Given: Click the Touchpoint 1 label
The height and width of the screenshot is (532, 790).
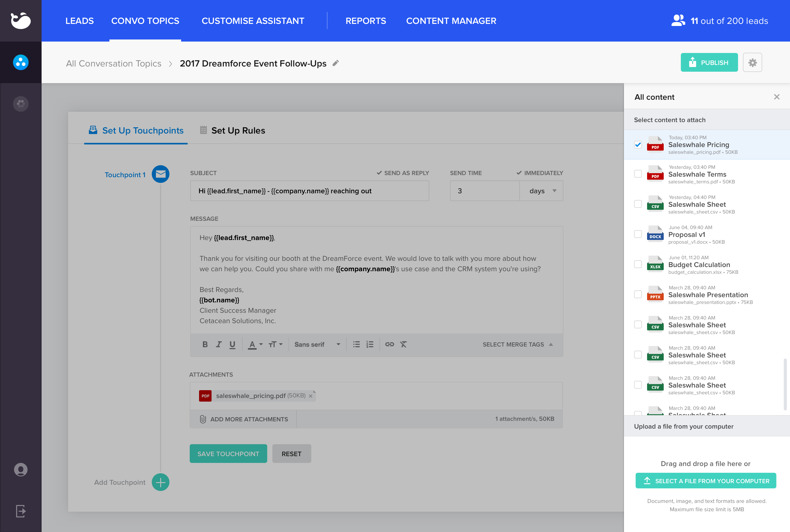Looking at the screenshot, I should [x=125, y=175].
